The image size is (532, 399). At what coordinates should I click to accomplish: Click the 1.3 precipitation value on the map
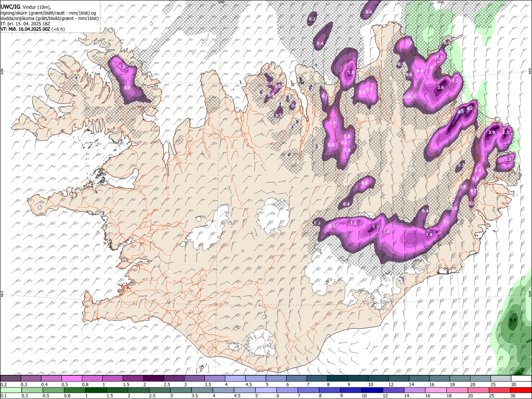tap(508, 159)
